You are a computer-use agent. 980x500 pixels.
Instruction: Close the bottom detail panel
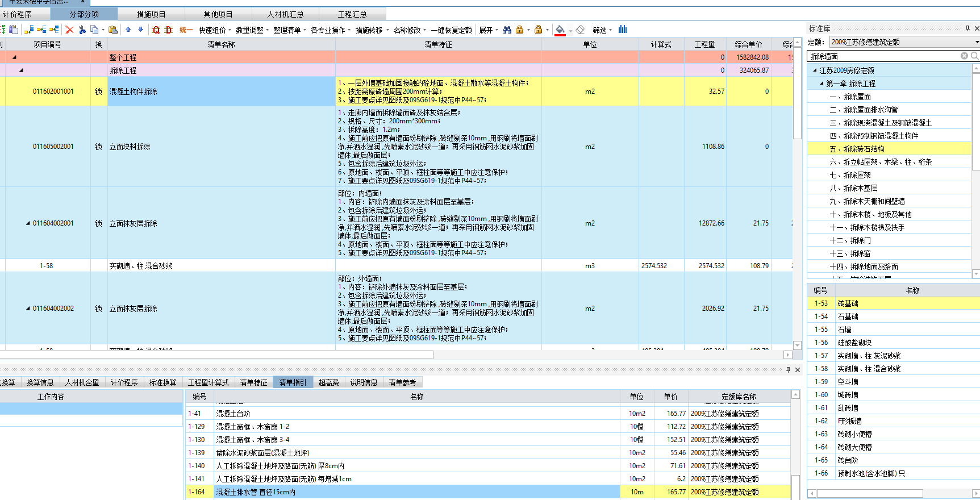798,369
